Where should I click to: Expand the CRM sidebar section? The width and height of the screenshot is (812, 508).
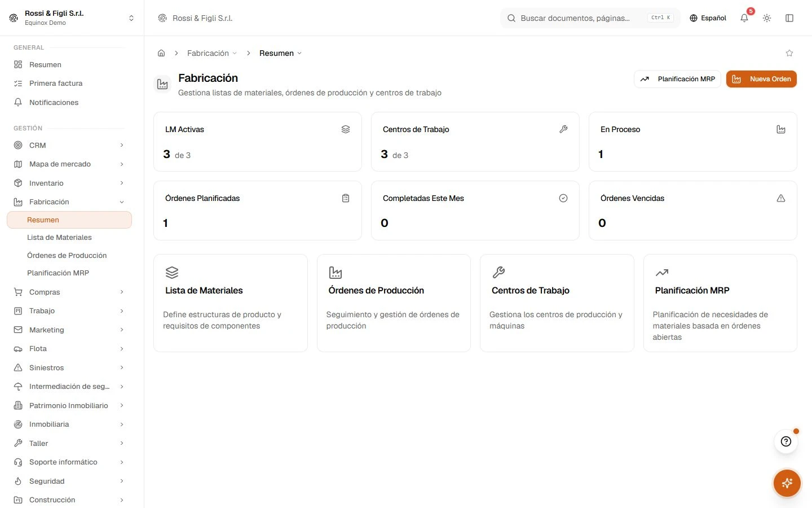pyautogui.click(x=69, y=145)
